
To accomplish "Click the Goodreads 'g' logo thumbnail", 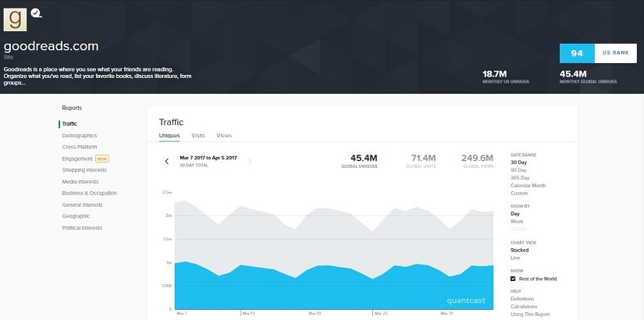I will tap(15, 20).
